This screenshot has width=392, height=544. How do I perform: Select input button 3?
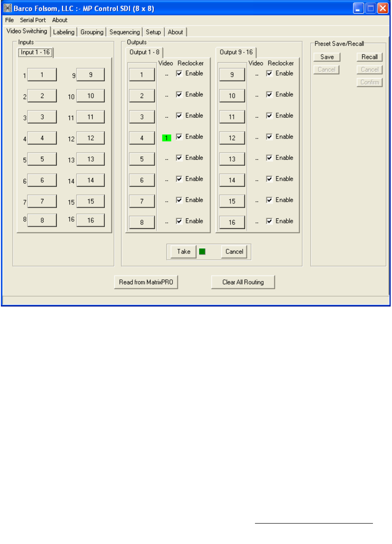coord(42,117)
